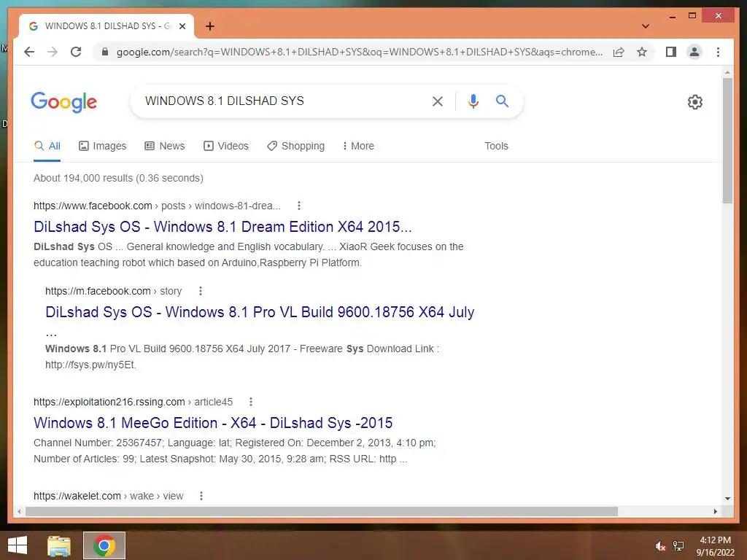Expand the More search categories menu

tap(358, 146)
